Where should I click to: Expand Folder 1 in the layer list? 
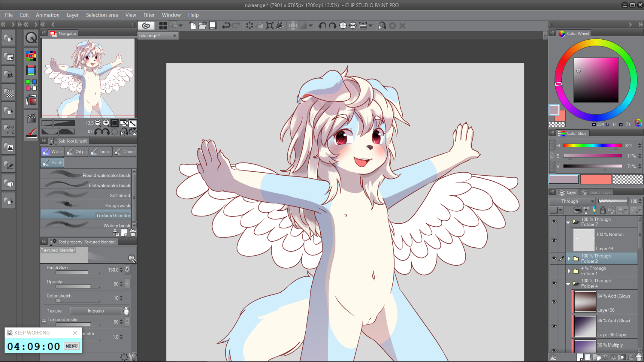pyautogui.click(x=569, y=271)
